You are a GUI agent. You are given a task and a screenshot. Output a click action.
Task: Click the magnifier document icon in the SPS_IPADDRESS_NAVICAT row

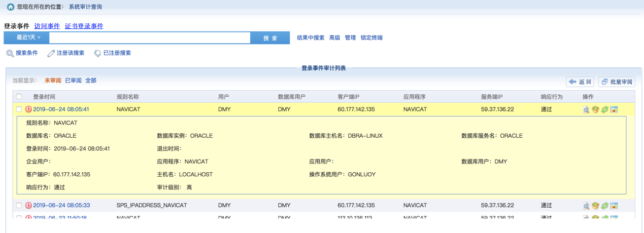586,206
